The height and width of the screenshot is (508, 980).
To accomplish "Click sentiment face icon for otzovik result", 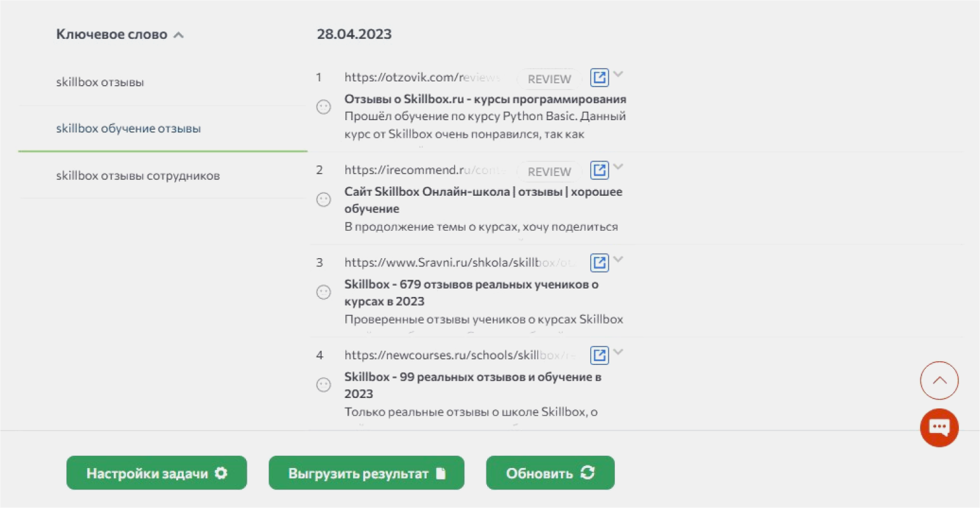I will pos(324,107).
